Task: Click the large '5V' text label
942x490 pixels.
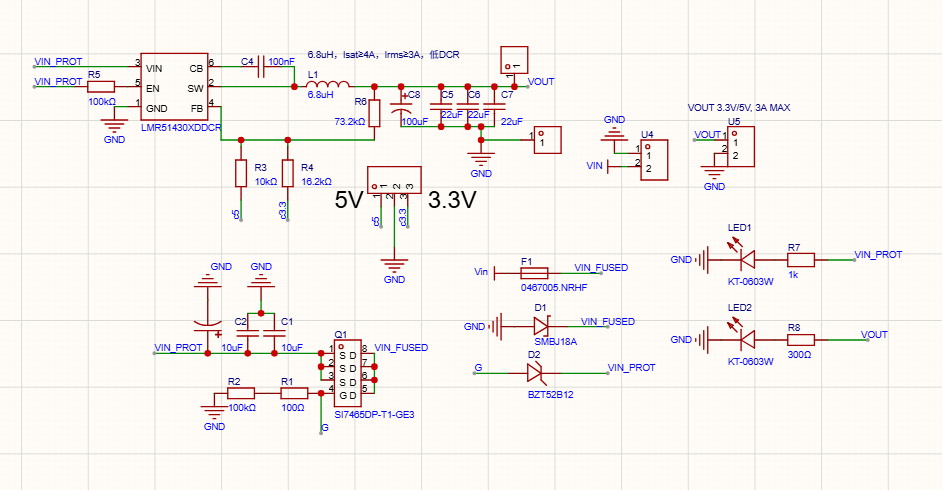Action: (349, 200)
